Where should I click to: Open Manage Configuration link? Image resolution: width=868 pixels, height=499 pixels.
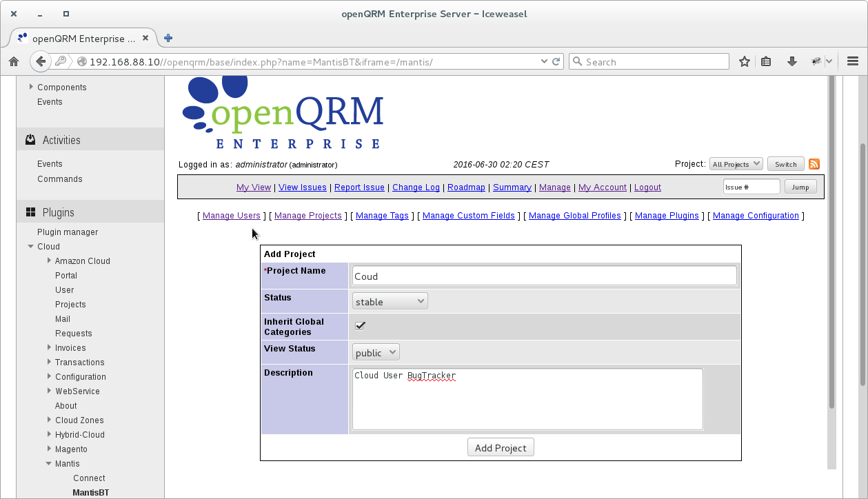tap(756, 216)
